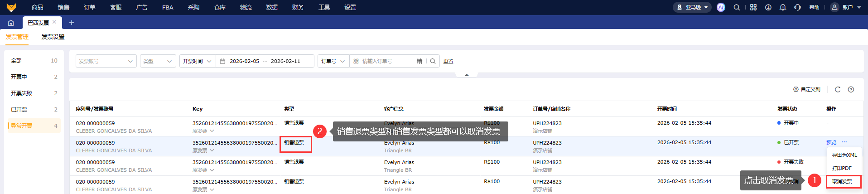Open the 采购 menu

[x=194, y=7]
